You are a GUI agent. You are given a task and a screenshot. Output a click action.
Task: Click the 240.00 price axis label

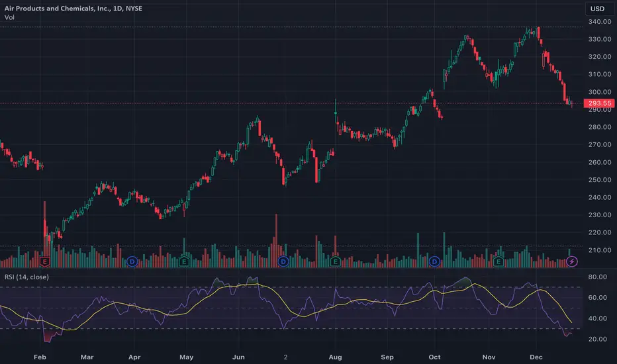tap(600, 197)
